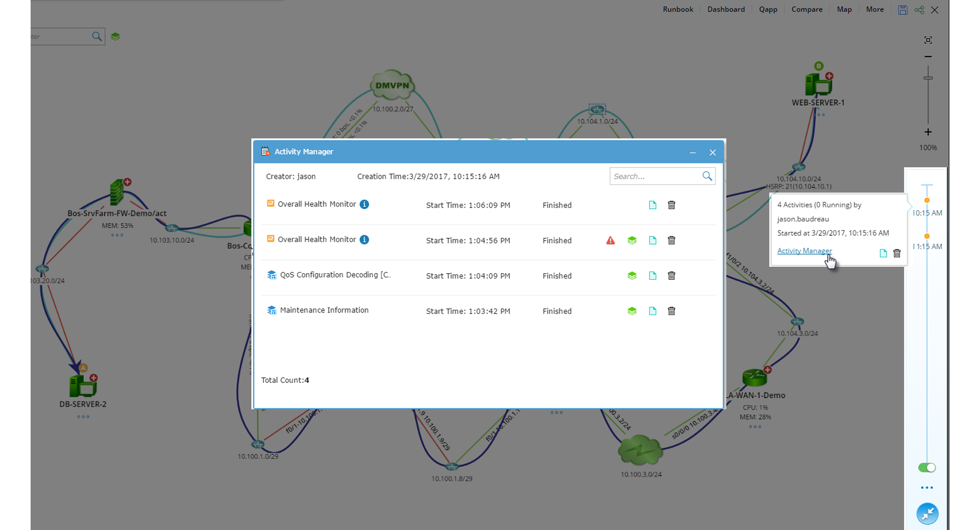
Task: Click data view icon for QoS Configuration Decoding
Action: point(632,276)
